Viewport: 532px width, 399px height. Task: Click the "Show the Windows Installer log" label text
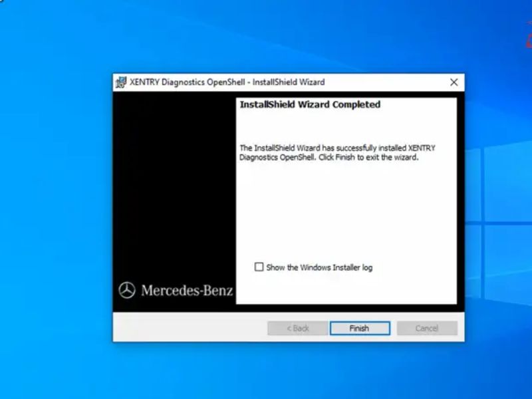coord(319,267)
